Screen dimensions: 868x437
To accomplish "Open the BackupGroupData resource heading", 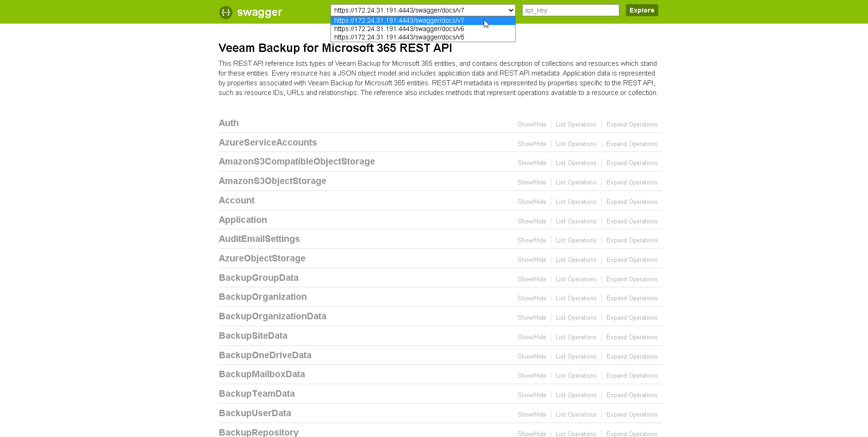I will (x=258, y=278).
